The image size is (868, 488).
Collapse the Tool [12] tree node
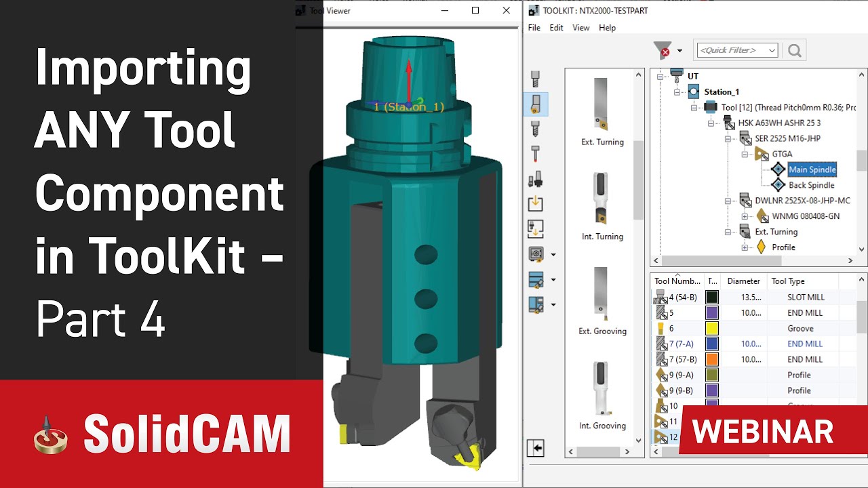pyautogui.click(x=694, y=107)
